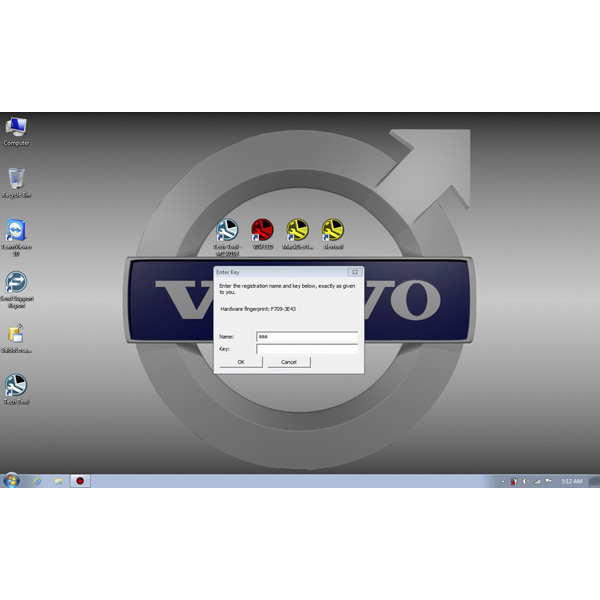Screen dimensions: 600x600
Task: Click the first yellow wrench shortcut
Action: 297,230
